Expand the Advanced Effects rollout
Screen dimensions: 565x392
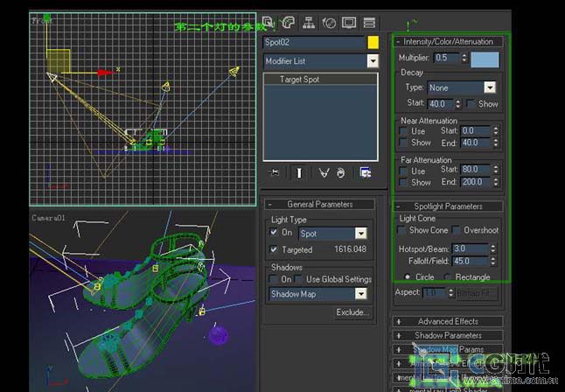(447, 321)
